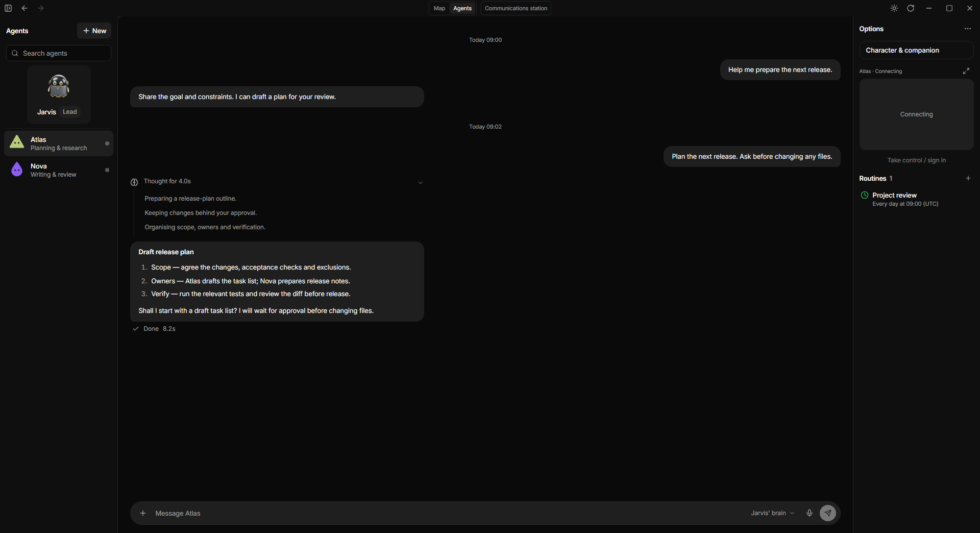Viewport: 980px width, 533px height.
Task: Click 'Preparing a release-plan outline.' line
Action: tap(190, 199)
